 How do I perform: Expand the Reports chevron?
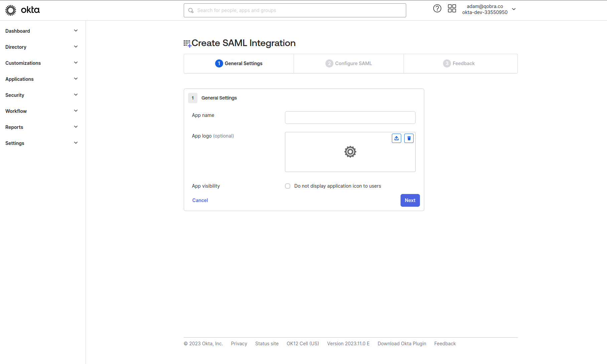[x=76, y=127]
